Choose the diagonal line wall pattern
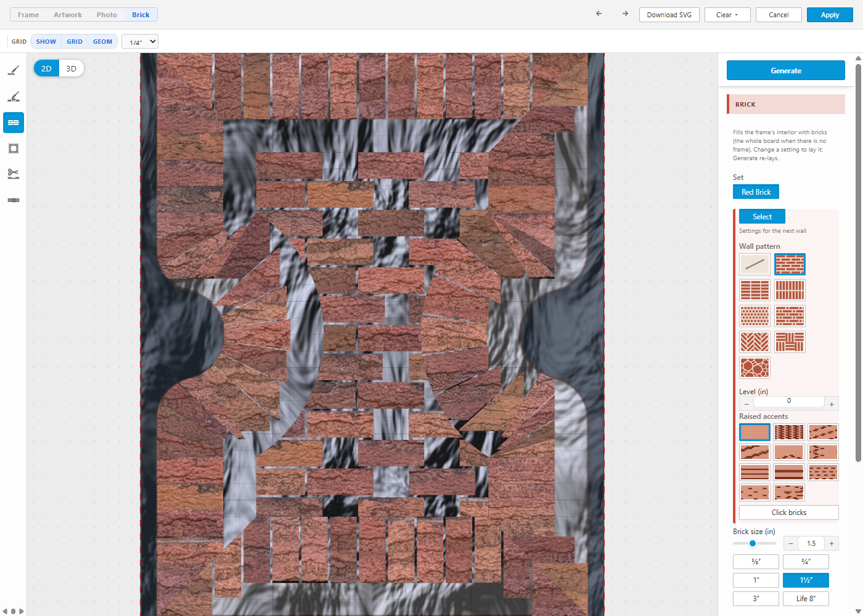Viewport: 863px width, 616px height. click(755, 264)
